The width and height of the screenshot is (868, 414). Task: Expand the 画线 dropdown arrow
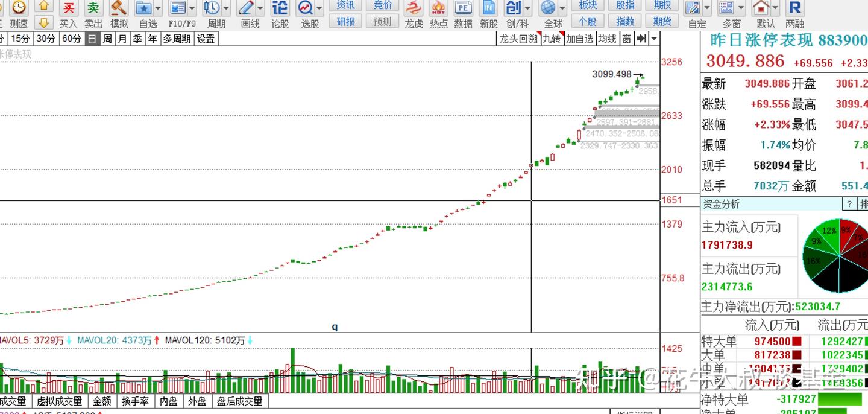[x=260, y=8]
